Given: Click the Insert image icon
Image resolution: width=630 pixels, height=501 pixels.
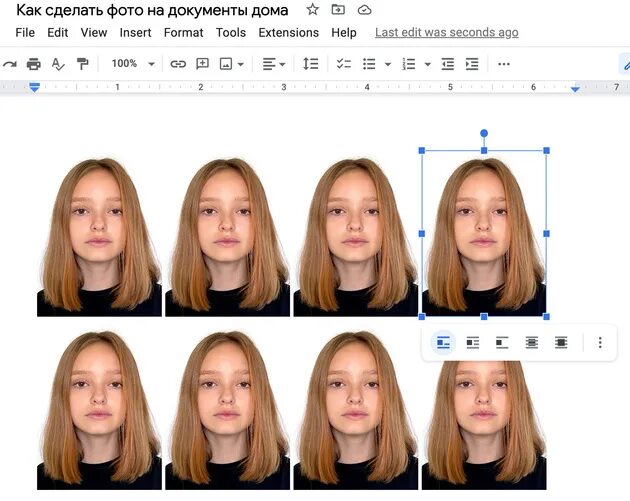Looking at the screenshot, I should [x=226, y=64].
